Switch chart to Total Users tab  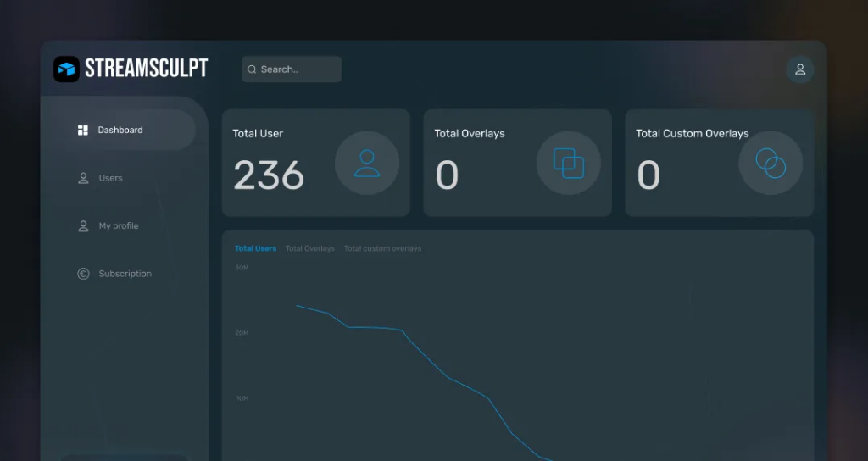(256, 248)
